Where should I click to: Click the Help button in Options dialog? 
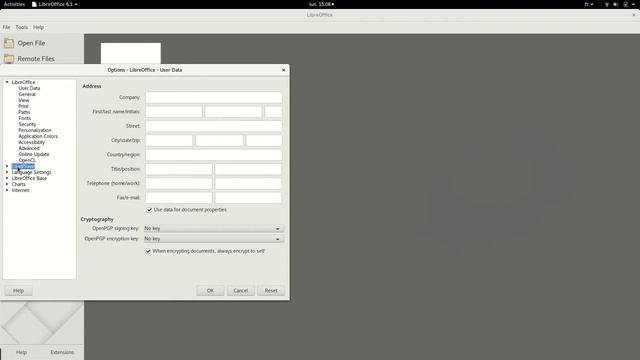(x=18, y=291)
